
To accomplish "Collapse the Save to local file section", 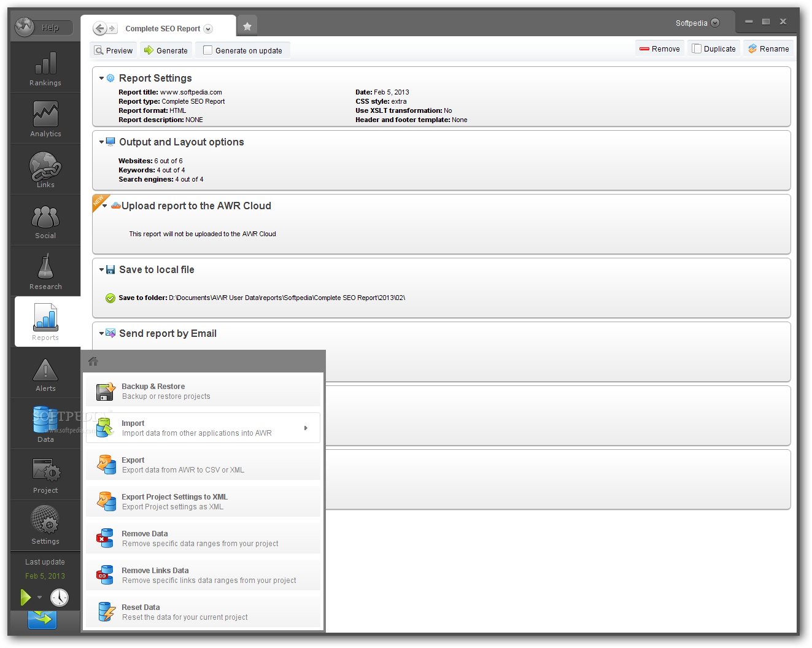I will [102, 270].
